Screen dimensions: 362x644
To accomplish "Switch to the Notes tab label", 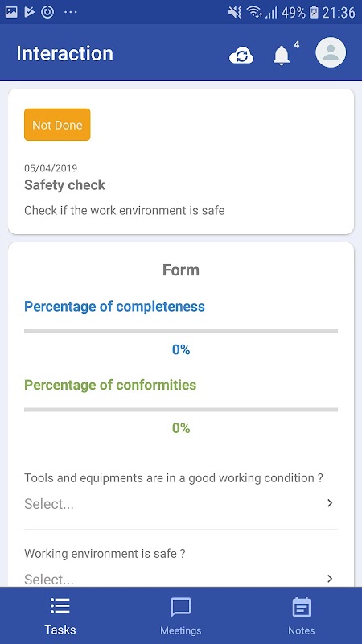I will pos(301,630).
